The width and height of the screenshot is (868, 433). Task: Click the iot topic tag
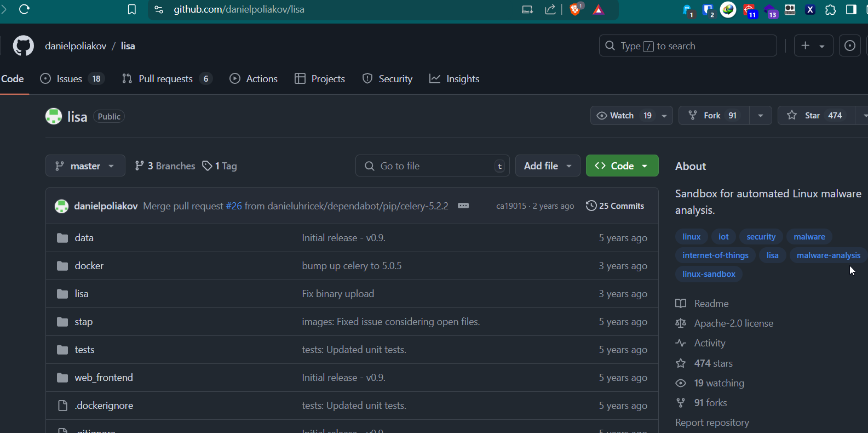723,237
